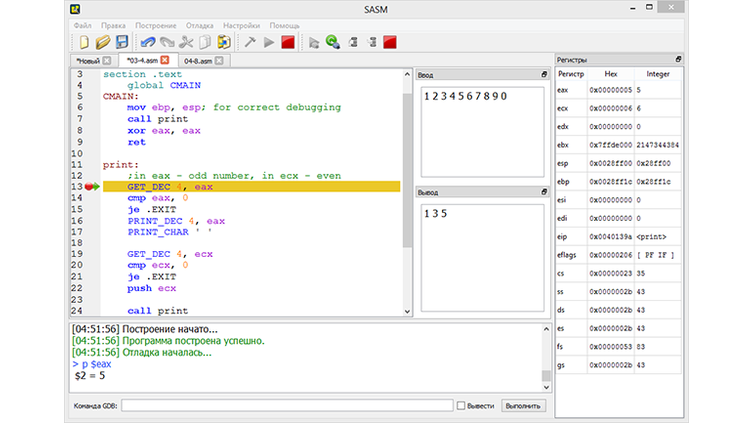Open a file with the folder icon
Viewport: 752px width, 423px height.
click(103, 43)
